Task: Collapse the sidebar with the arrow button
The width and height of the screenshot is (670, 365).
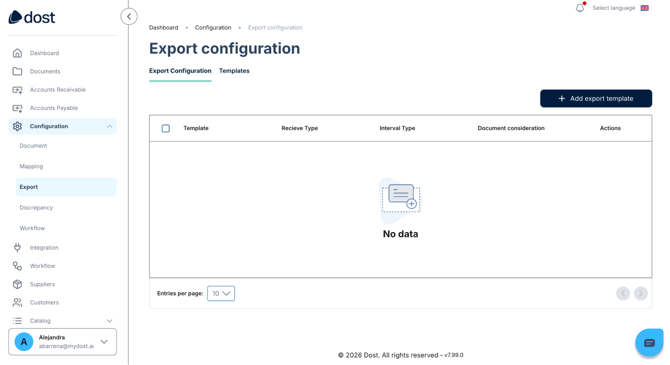Action: (x=129, y=17)
